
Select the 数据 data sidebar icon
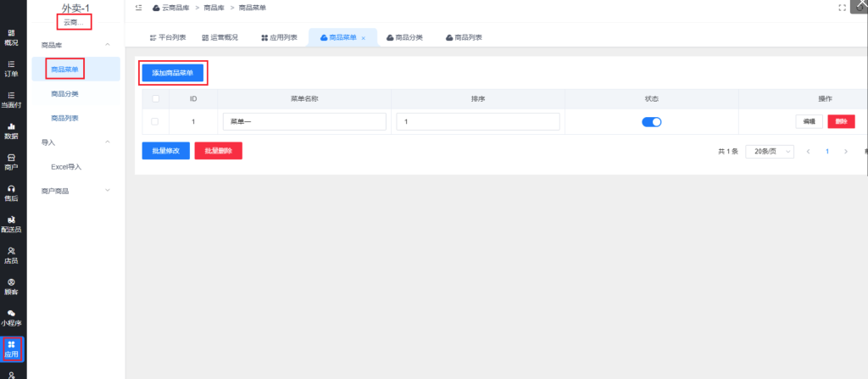coord(11,131)
